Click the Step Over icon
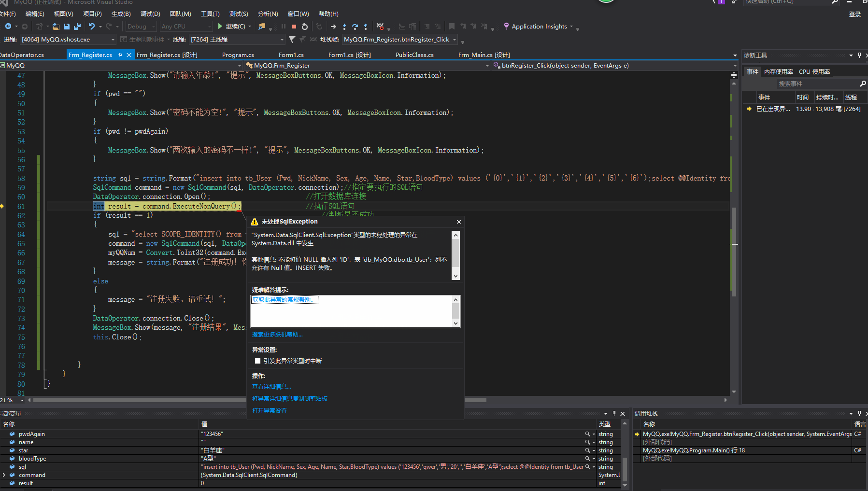The width and height of the screenshot is (868, 491). tap(355, 27)
